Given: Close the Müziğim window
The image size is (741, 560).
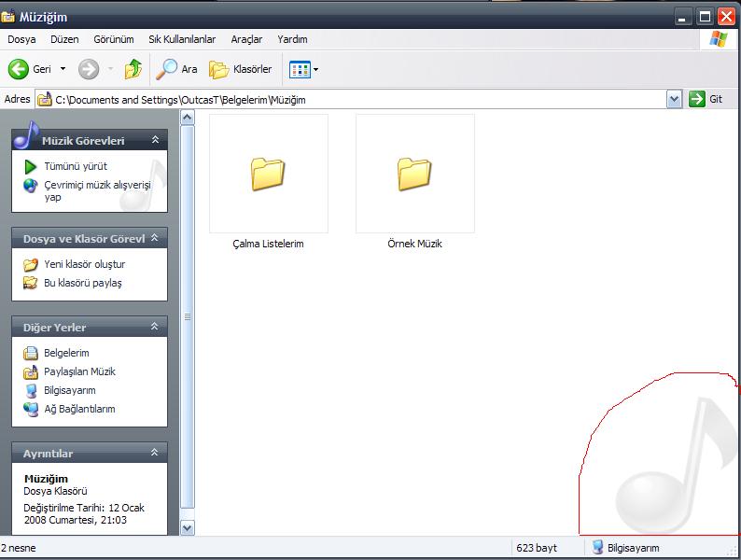Looking at the screenshot, I should 726,17.
